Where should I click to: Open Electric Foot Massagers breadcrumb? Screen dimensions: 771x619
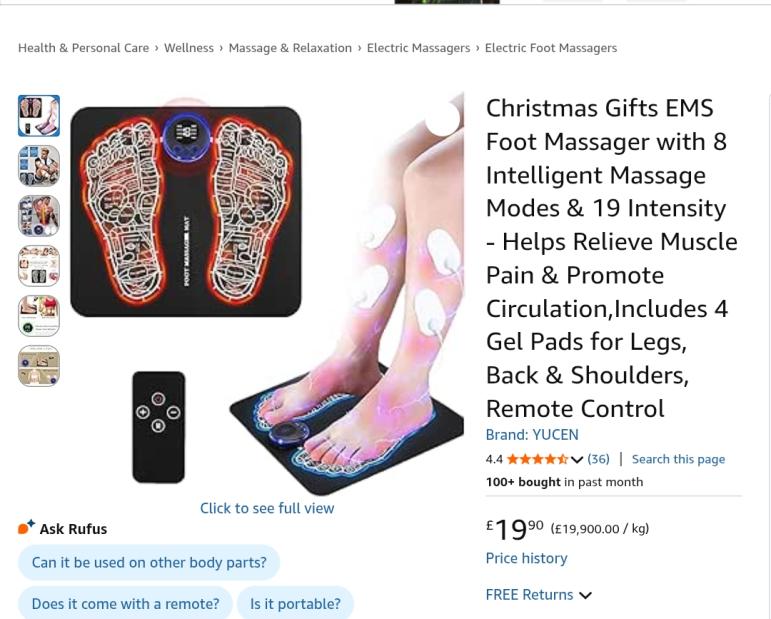551,48
